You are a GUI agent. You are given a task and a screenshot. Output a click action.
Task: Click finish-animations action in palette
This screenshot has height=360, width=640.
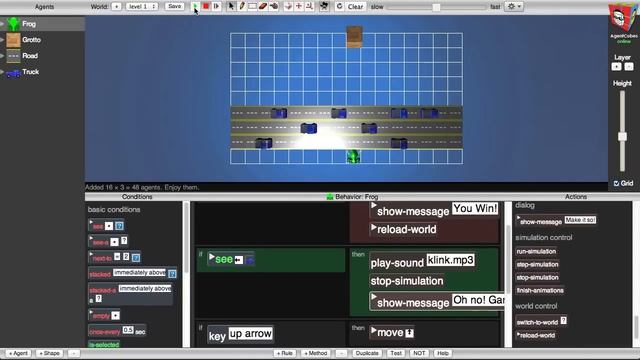(x=540, y=291)
